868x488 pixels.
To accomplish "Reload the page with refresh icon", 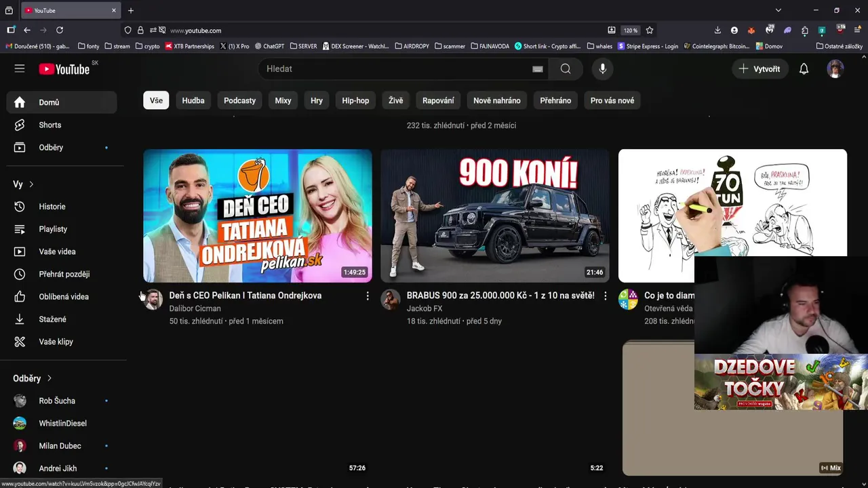I will (x=60, y=30).
